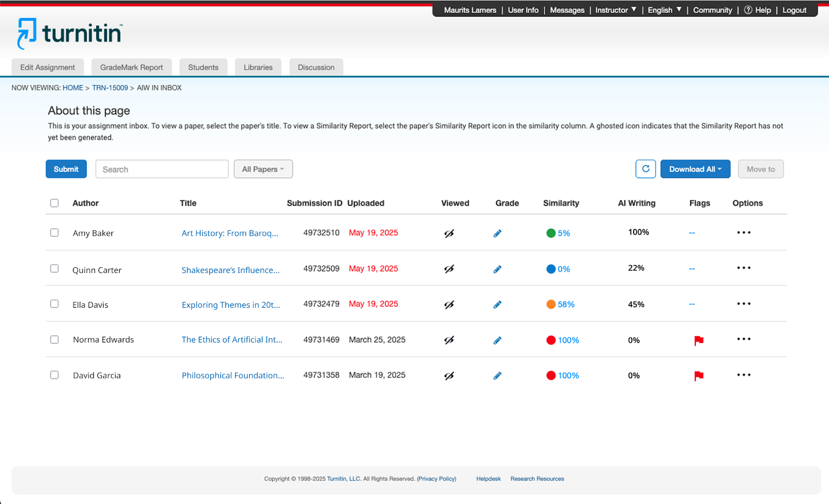Click orange 58% similarity indicator for Ella Davis
Screen dimensions: 829x504
click(561, 305)
